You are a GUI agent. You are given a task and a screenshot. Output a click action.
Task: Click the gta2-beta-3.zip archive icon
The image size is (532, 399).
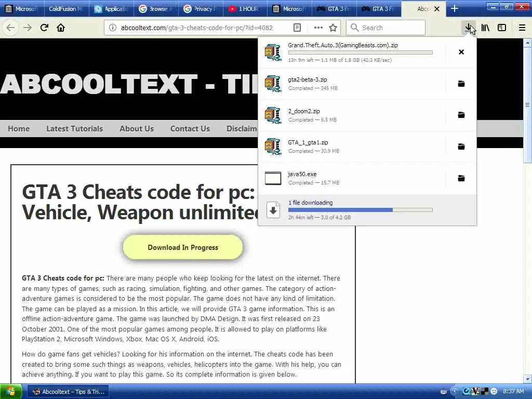click(x=273, y=84)
